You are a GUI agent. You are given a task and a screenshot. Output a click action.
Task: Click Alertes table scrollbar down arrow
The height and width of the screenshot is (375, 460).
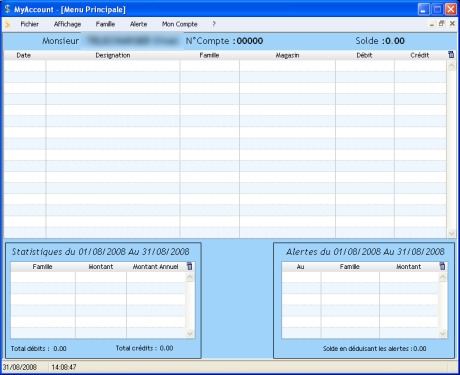[x=443, y=333]
